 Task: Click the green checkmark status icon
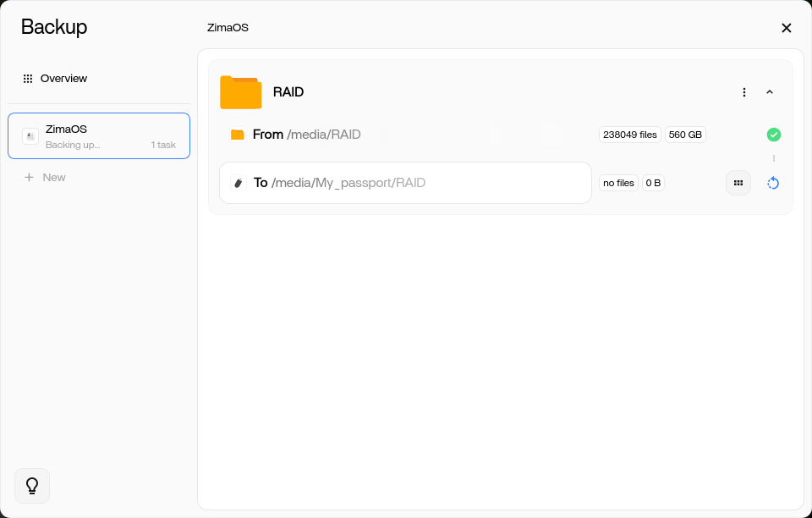(774, 135)
